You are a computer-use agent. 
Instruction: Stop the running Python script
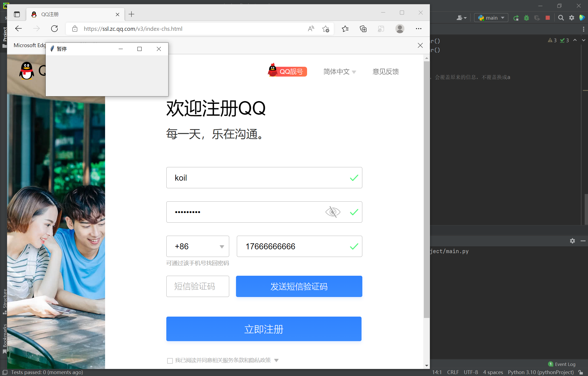[548, 17]
